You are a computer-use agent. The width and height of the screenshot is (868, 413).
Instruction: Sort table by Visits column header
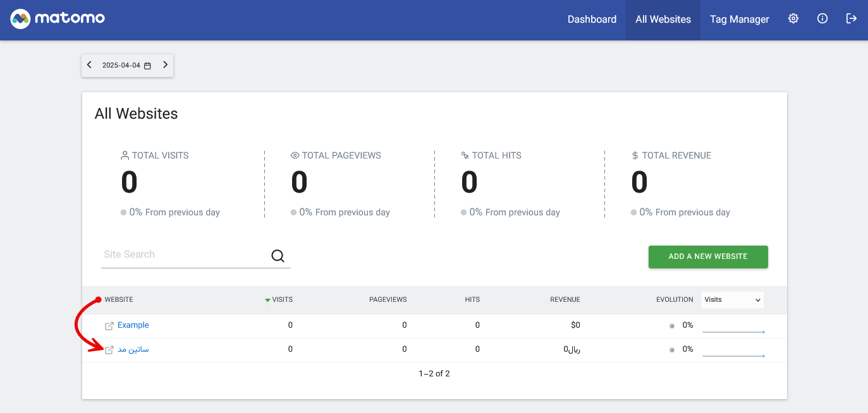pos(283,300)
